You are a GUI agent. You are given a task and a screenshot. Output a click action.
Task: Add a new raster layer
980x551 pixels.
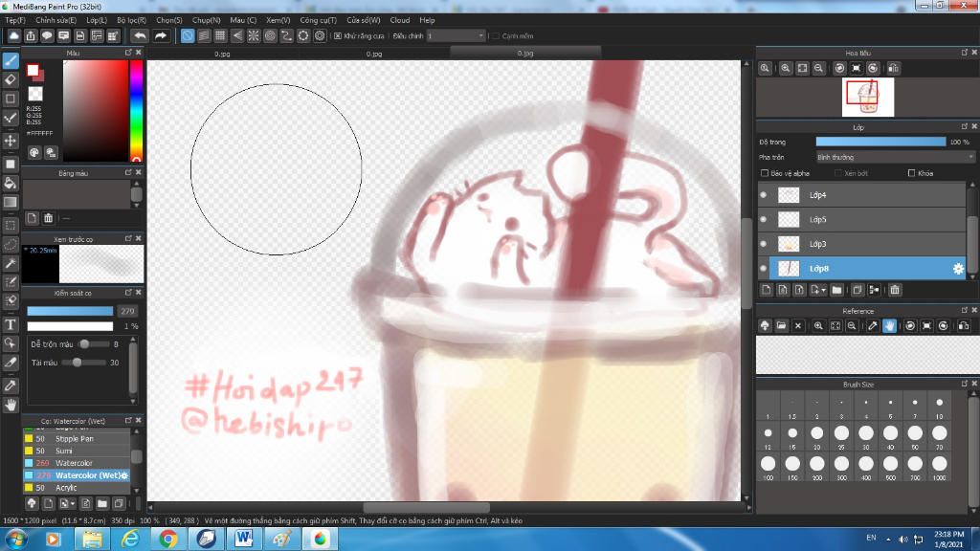click(x=767, y=290)
